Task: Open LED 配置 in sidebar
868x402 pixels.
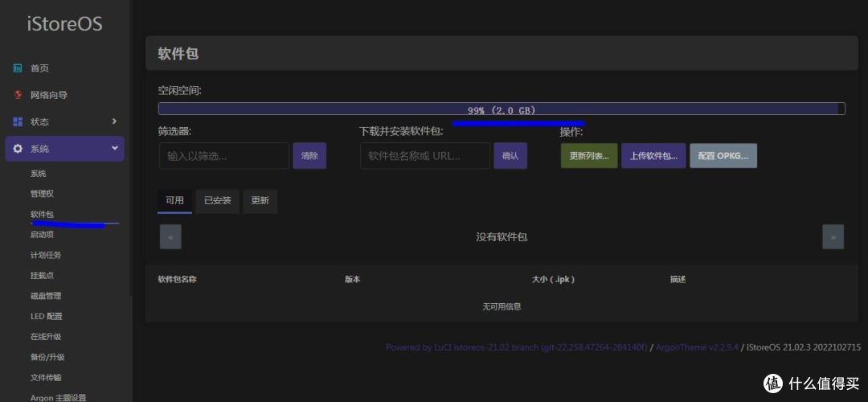Action: point(47,316)
